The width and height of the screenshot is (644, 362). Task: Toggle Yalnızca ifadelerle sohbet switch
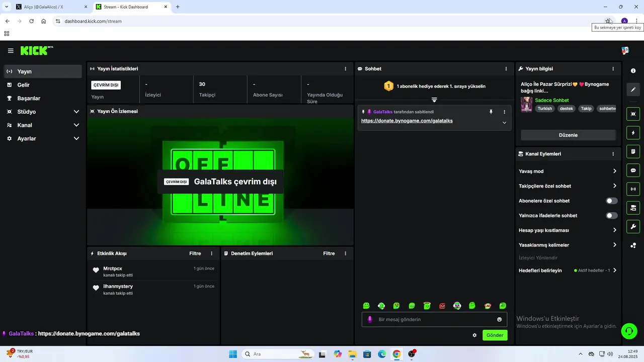pyautogui.click(x=611, y=216)
